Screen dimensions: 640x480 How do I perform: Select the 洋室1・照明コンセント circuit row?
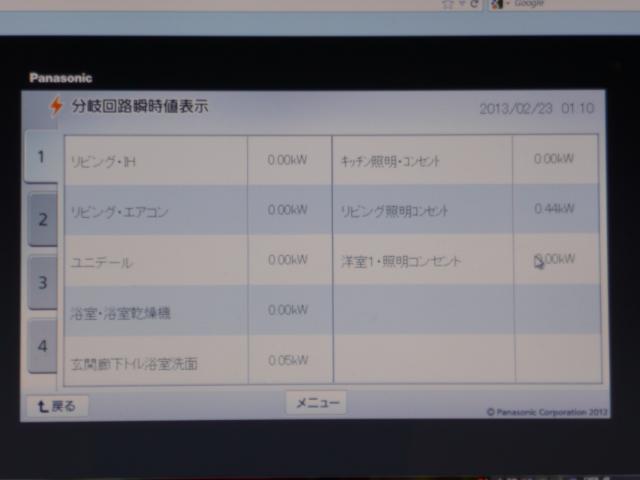click(422, 260)
